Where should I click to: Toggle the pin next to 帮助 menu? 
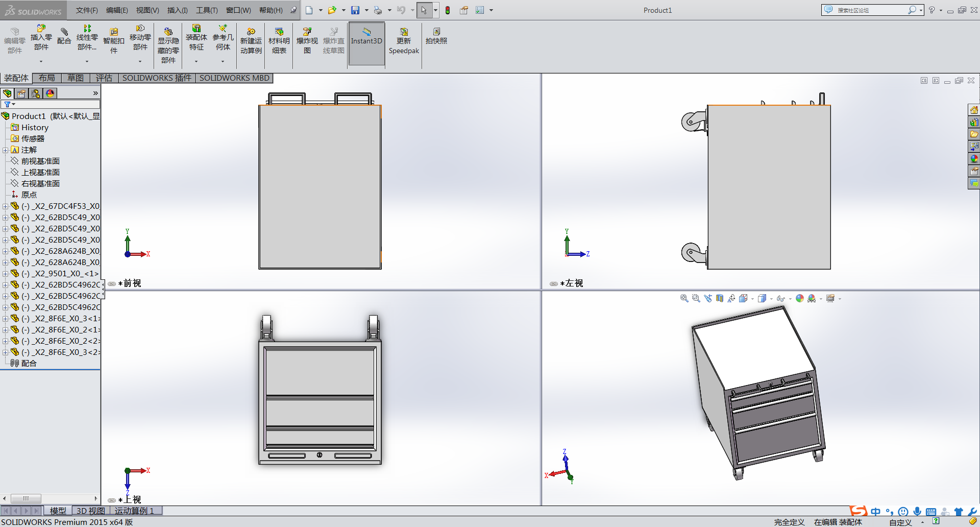(x=293, y=10)
